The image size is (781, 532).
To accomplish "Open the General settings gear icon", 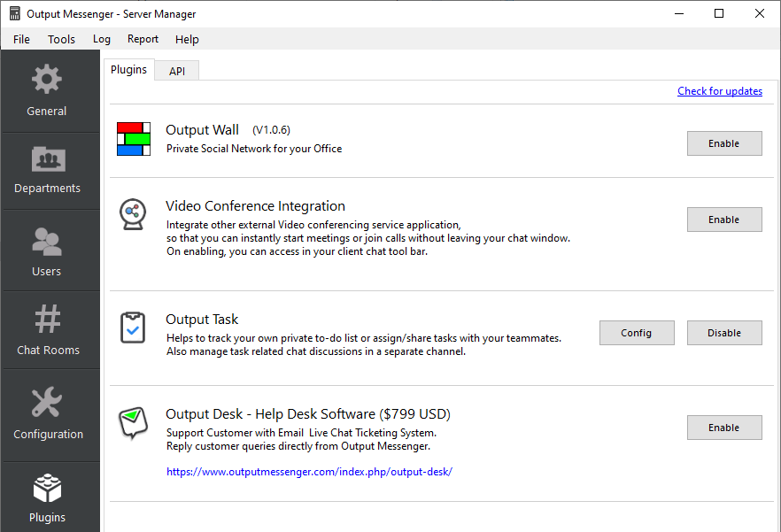I will point(47,79).
